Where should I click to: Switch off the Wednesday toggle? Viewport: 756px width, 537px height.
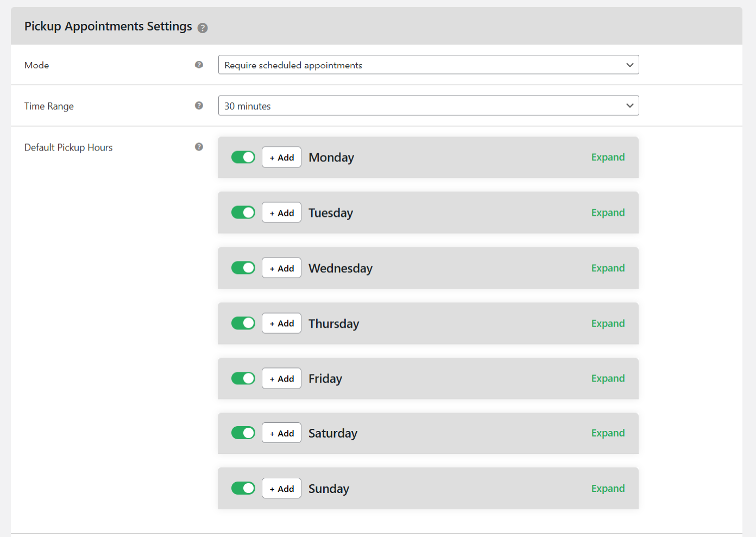(x=243, y=267)
